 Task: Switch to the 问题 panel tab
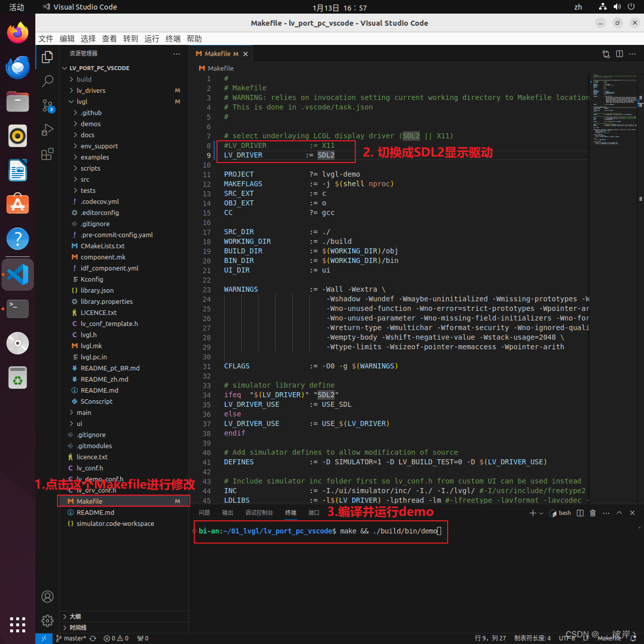pyautogui.click(x=204, y=513)
